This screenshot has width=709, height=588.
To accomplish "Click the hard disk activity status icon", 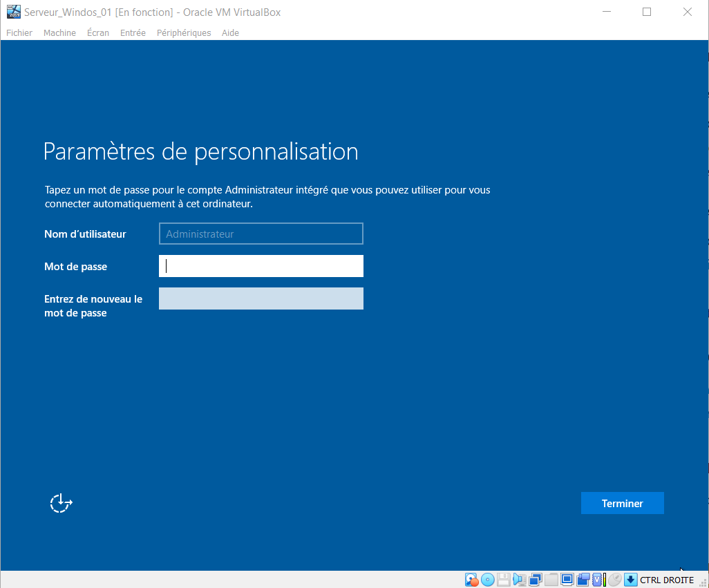I will (x=472, y=580).
